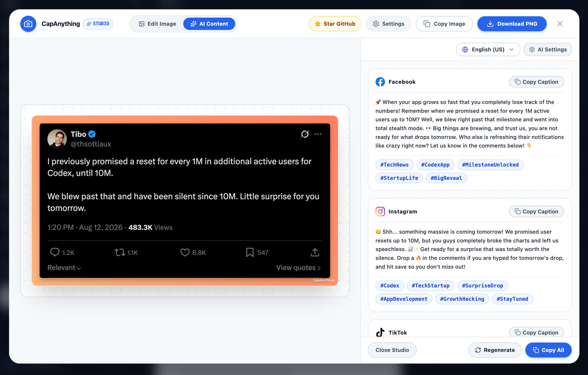This screenshot has width=588, height=375.
Task: Click the Grok slash icon in tweet
Action: click(305, 134)
